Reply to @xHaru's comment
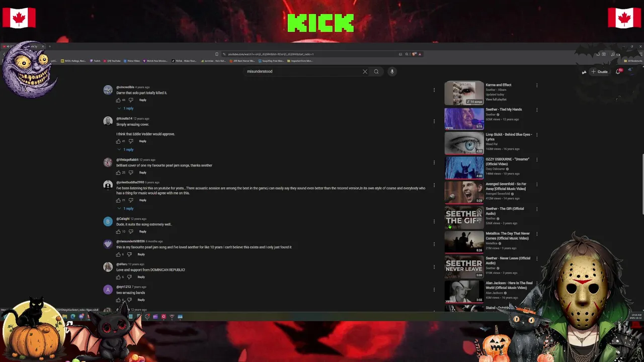Screen dimensions: 644x362 (x=141, y=277)
